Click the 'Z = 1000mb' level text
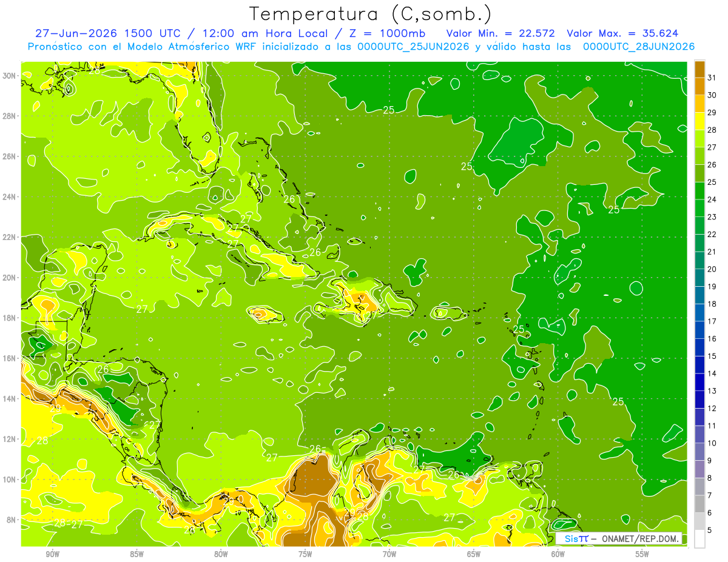This screenshot has height=562, width=728. [386, 33]
